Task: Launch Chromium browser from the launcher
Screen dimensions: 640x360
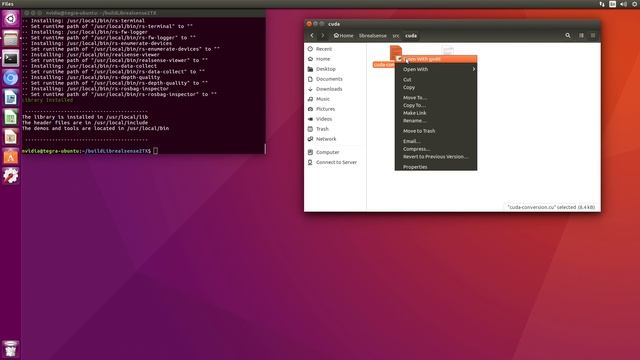Action: (x=11, y=78)
